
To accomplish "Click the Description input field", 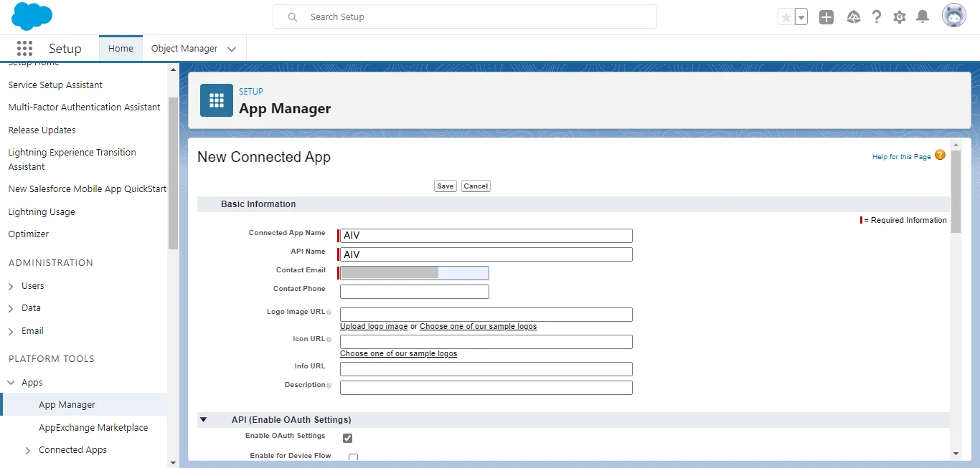I will [x=486, y=388].
